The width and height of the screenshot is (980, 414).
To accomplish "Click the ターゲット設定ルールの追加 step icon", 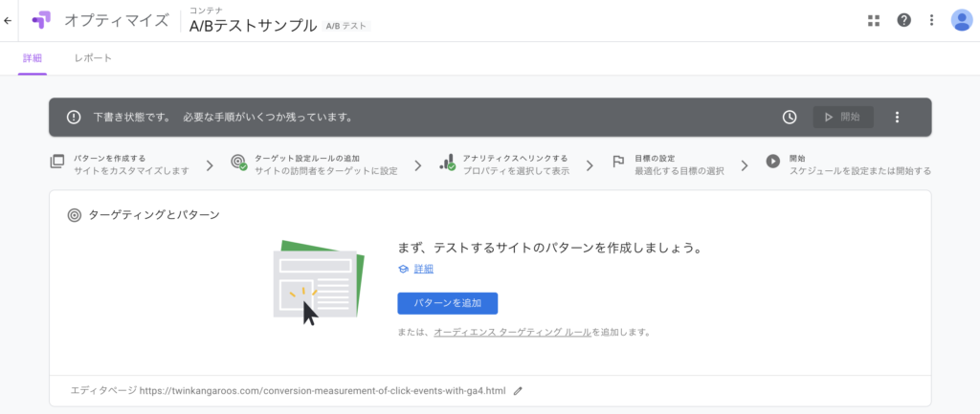I will pyautogui.click(x=238, y=163).
